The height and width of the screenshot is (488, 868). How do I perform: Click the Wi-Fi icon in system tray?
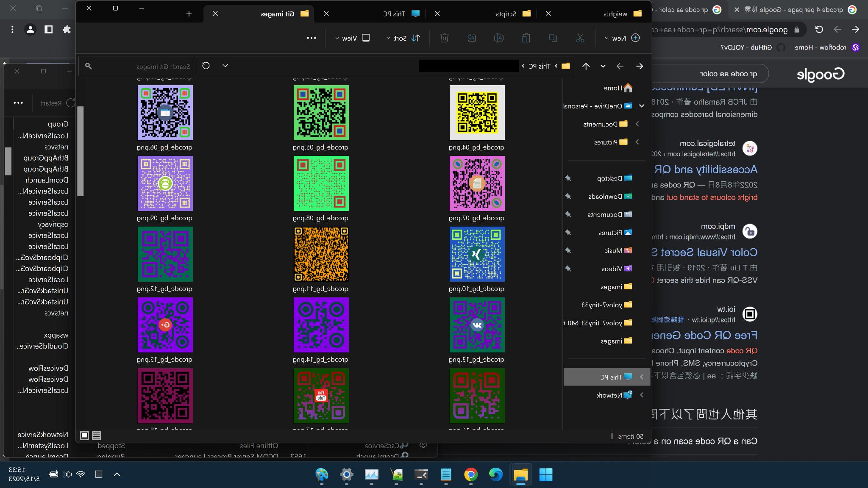click(81, 474)
